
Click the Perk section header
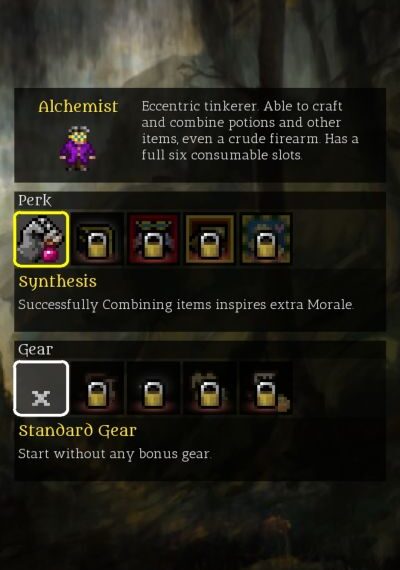click(x=35, y=200)
